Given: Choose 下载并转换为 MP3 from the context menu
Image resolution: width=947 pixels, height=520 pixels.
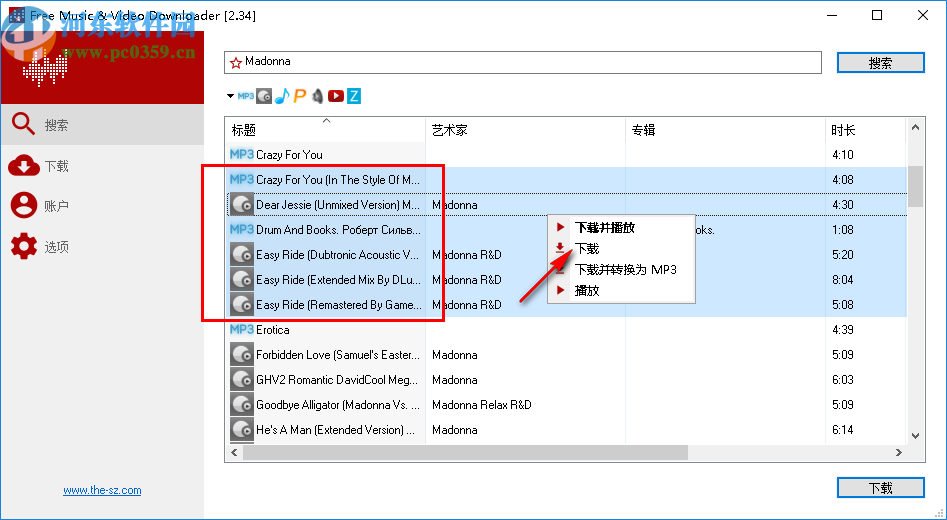Looking at the screenshot, I should [x=621, y=269].
